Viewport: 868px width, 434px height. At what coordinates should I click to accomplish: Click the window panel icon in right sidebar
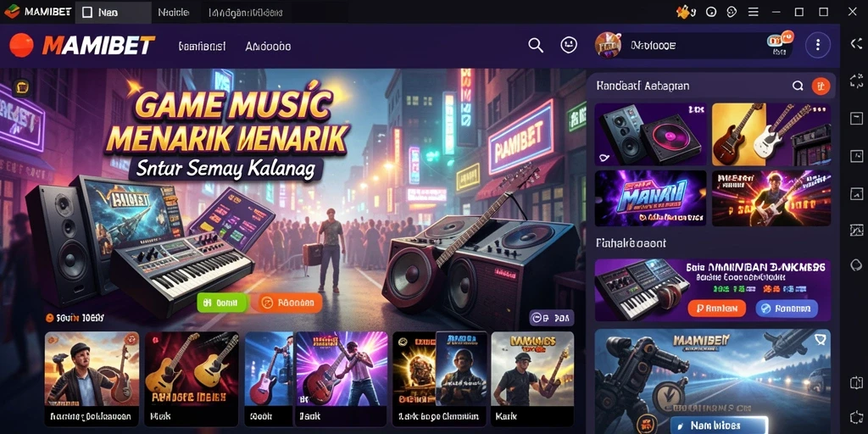(x=856, y=119)
